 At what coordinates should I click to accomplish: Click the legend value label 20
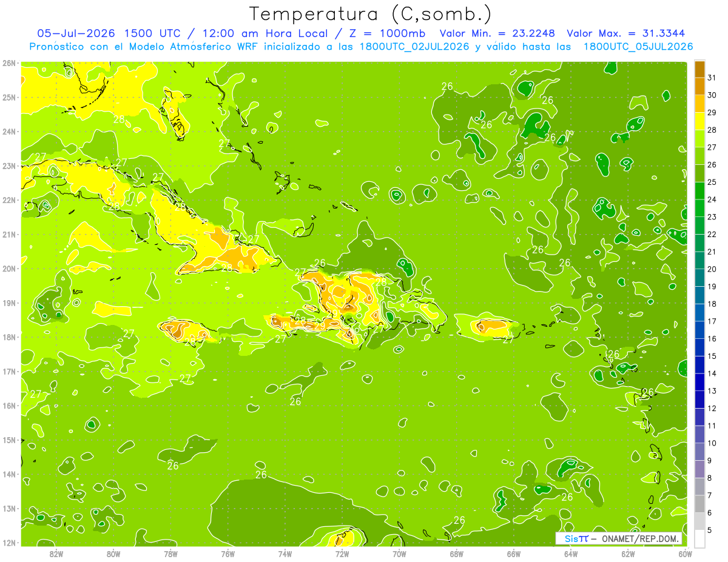pos(712,269)
